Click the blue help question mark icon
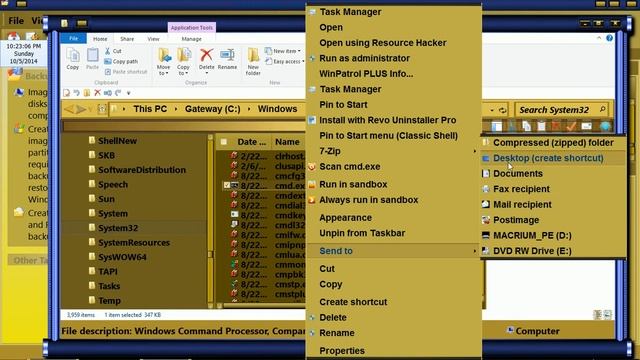This screenshot has height=360, width=640. [x=609, y=38]
